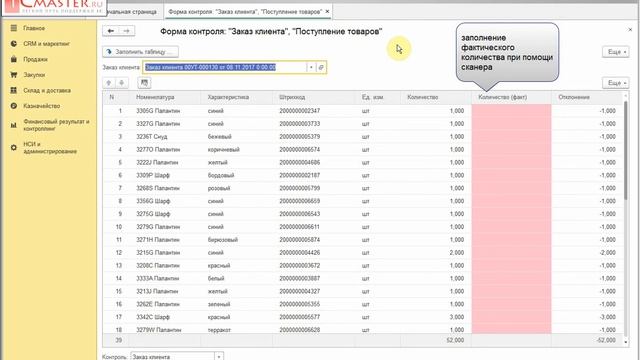Click barcode 2000000005379
The width and height of the screenshot is (640, 360).
[x=300, y=136]
